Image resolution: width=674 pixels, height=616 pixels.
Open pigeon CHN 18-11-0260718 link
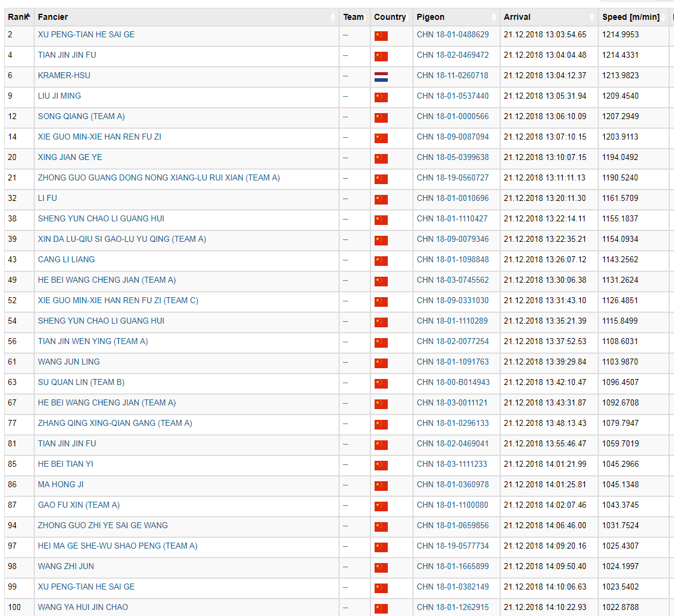point(453,75)
